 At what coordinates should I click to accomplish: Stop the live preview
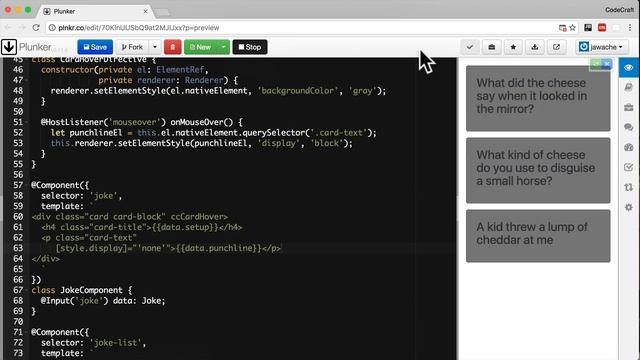pos(250,47)
